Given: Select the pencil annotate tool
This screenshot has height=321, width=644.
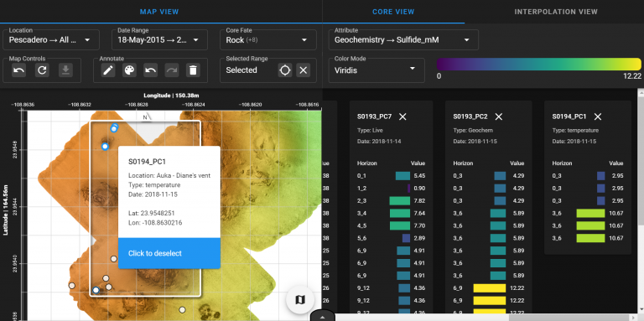Looking at the screenshot, I should [x=108, y=70].
